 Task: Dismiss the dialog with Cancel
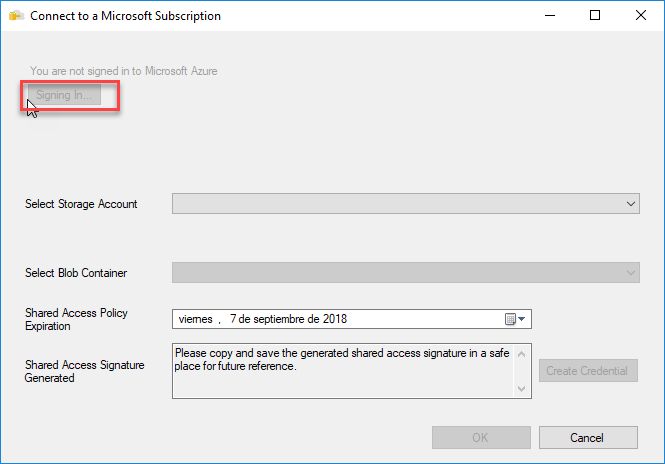(587, 437)
